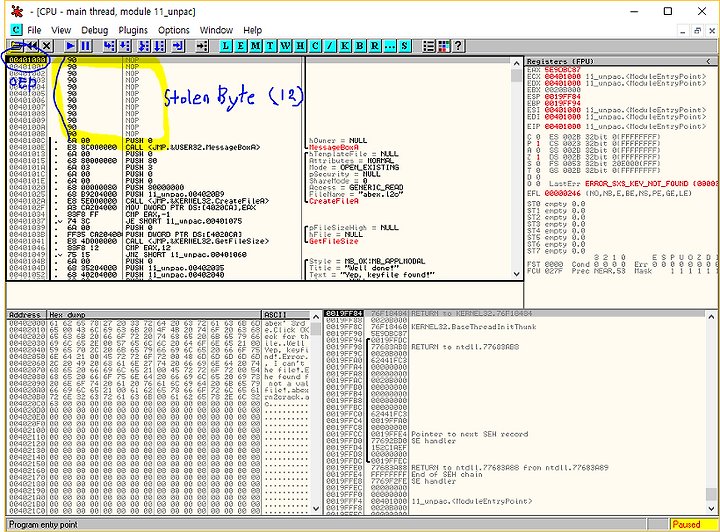Show the Log window via L icon
This screenshot has width=720, height=532.
coord(225,46)
